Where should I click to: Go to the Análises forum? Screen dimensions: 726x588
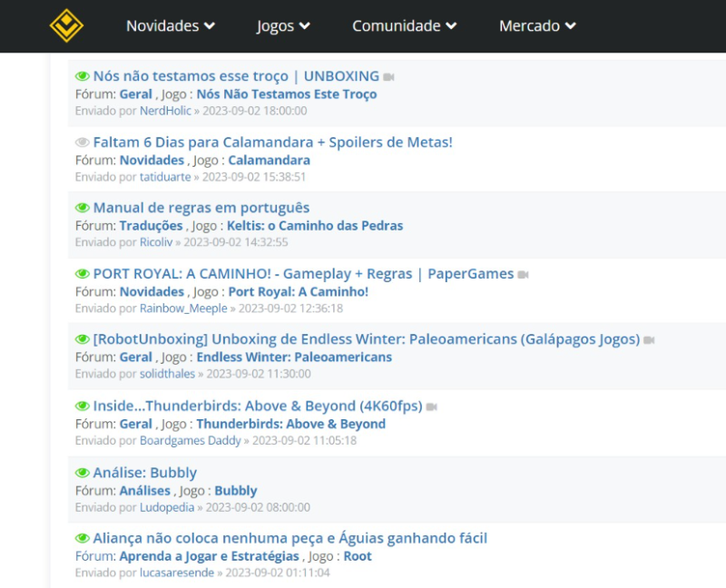coord(145,491)
